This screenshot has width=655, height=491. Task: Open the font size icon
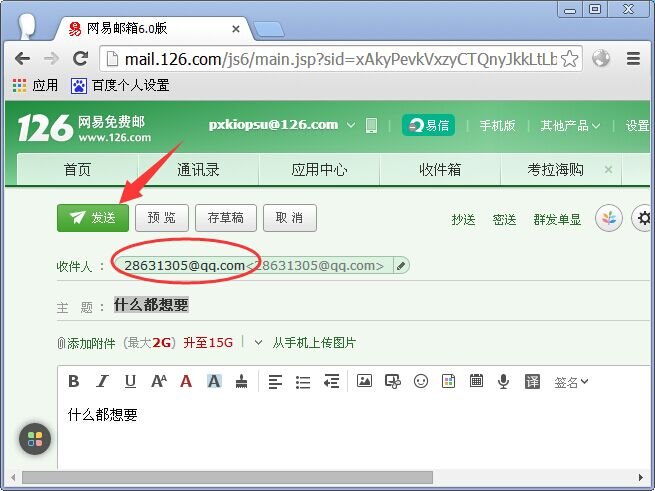click(x=159, y=381)
